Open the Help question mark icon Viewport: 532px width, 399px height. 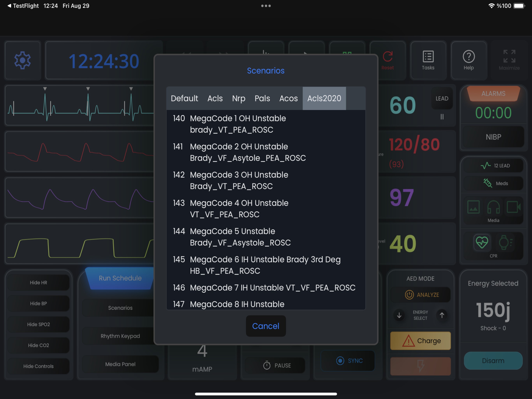(469, 56)
